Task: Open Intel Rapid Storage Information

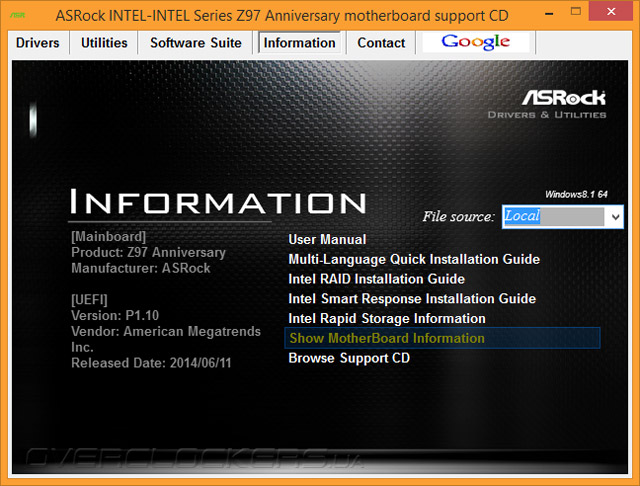Action: coord(387,318)
